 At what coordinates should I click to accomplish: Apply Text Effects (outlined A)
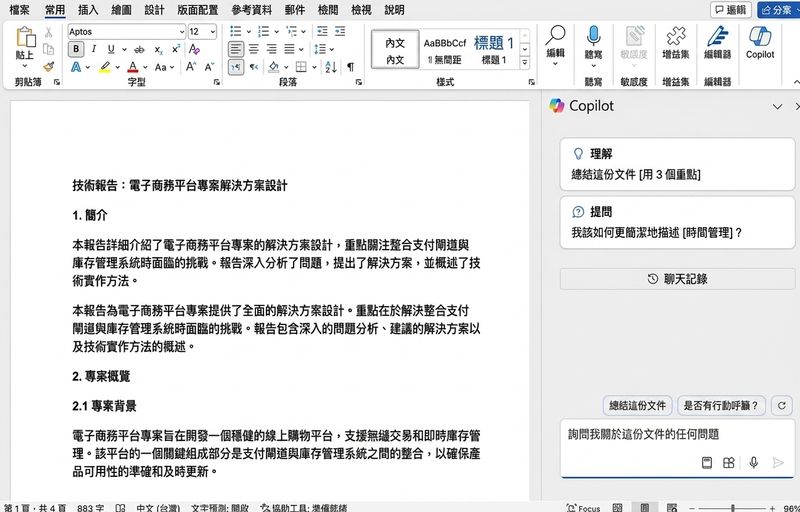(76, 67)
